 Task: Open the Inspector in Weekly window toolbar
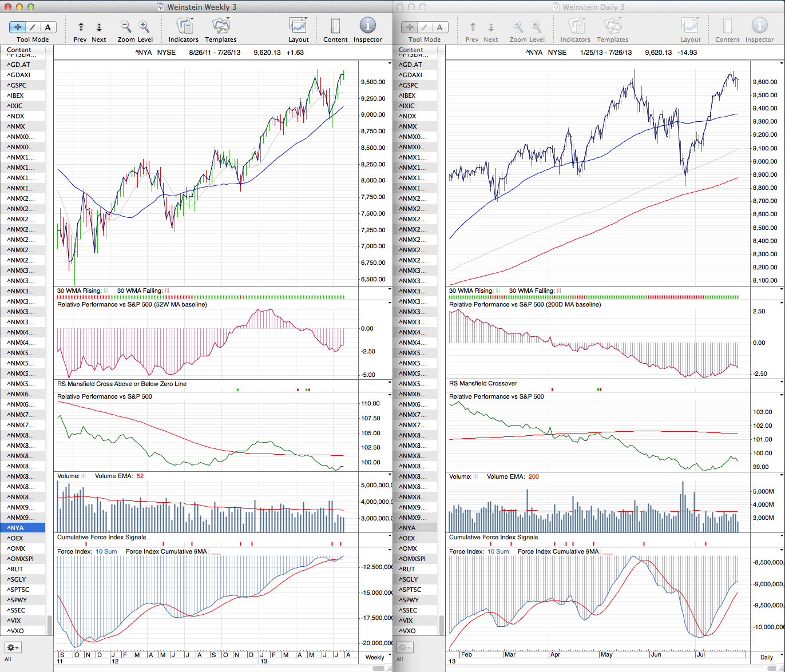367,27
